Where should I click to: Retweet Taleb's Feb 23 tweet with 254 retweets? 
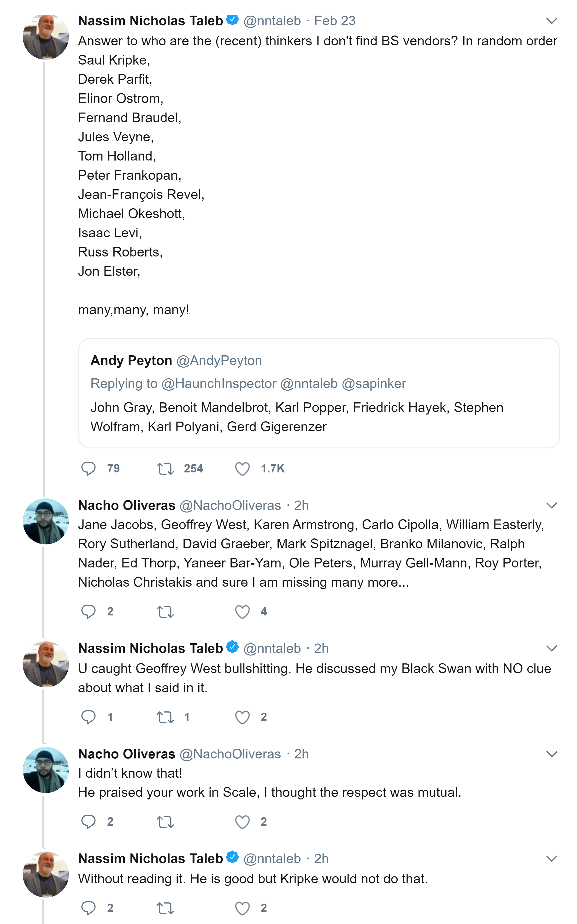[165, 468]
